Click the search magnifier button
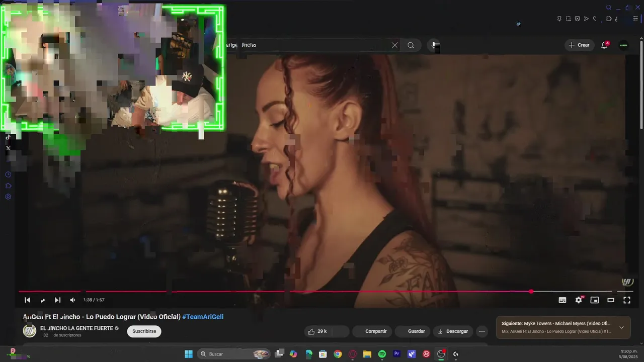Viewport: 644px width, 362px height. coord(411,45)
